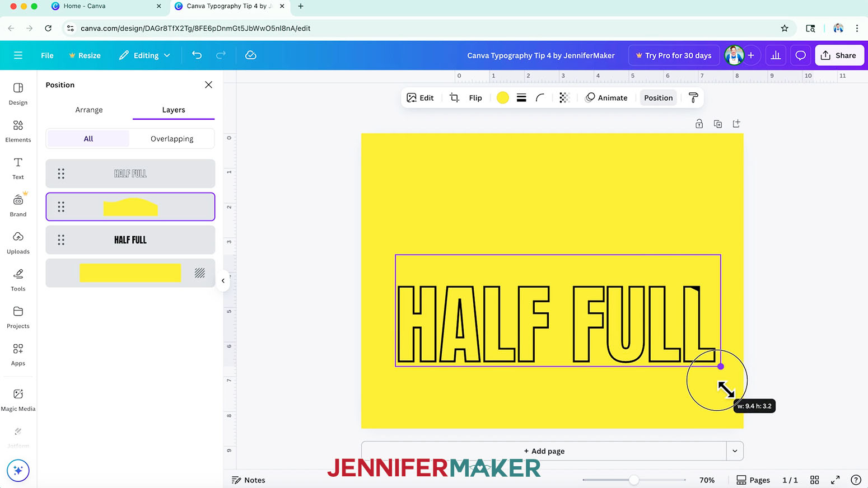Image resolution: width=868 pixels, height=488 pixels.
Task: Open the main hamburger menu
Action: pos(18,55)
